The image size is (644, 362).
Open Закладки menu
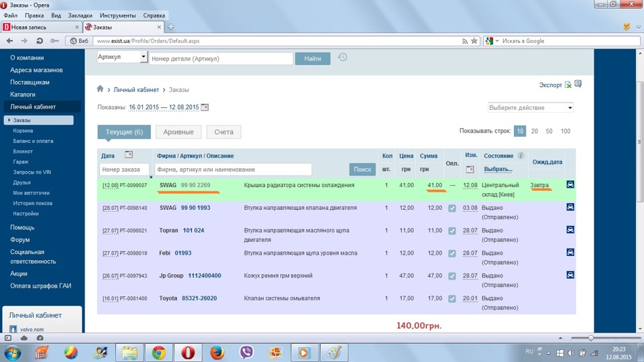(80, 15)
